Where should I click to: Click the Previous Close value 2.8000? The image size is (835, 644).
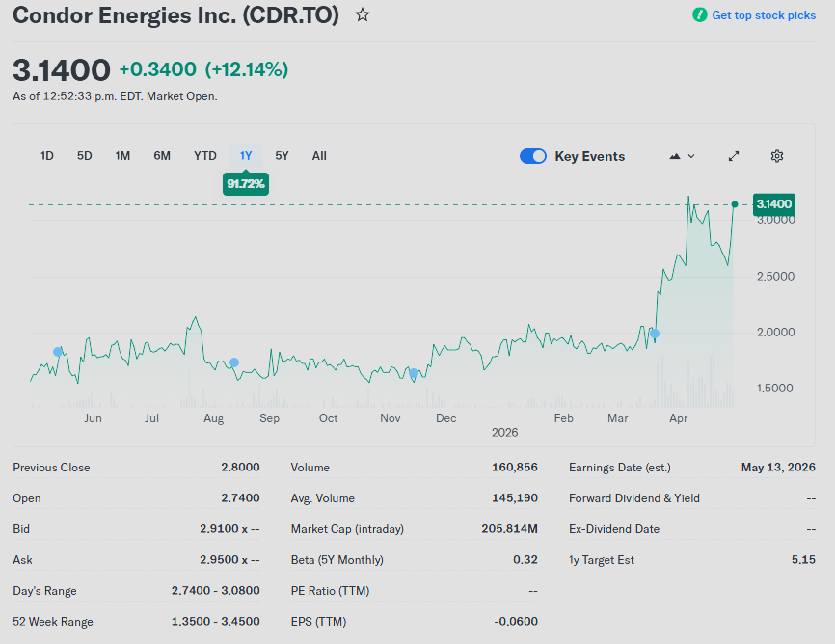click(x=240, y=468)
